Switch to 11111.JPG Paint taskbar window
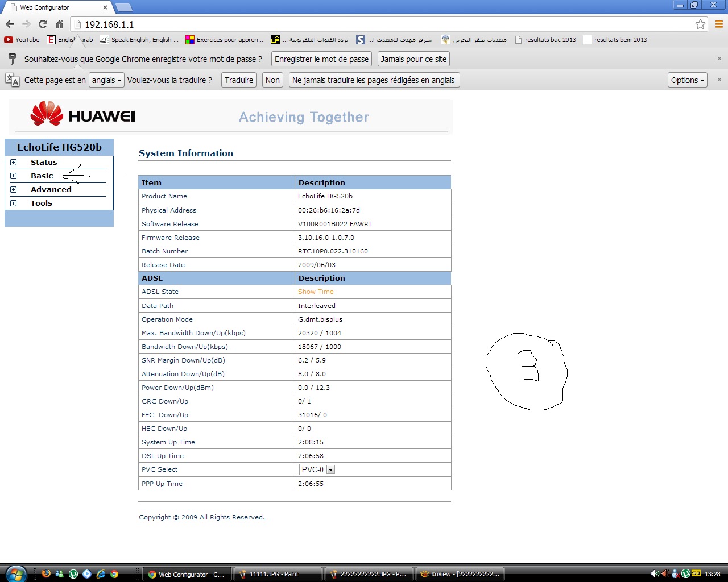728x582 pixels. (278, 574)
